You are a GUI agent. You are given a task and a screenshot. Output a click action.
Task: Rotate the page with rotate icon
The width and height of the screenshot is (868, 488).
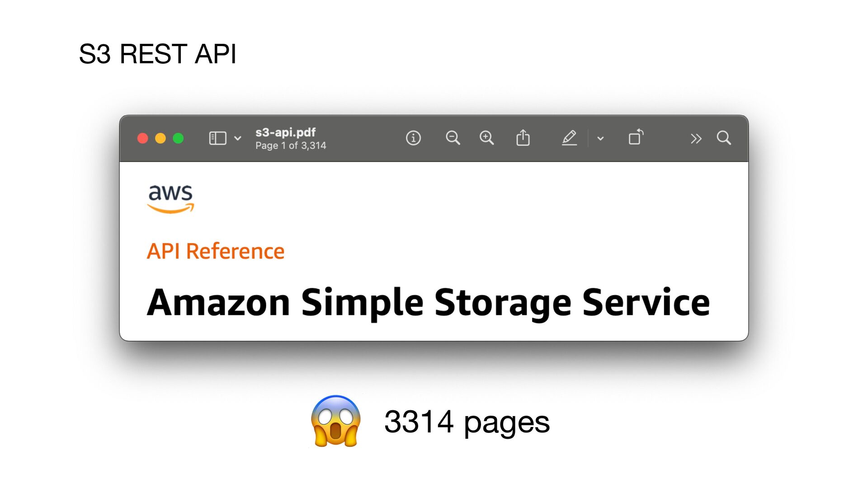(x=636, y=137)
